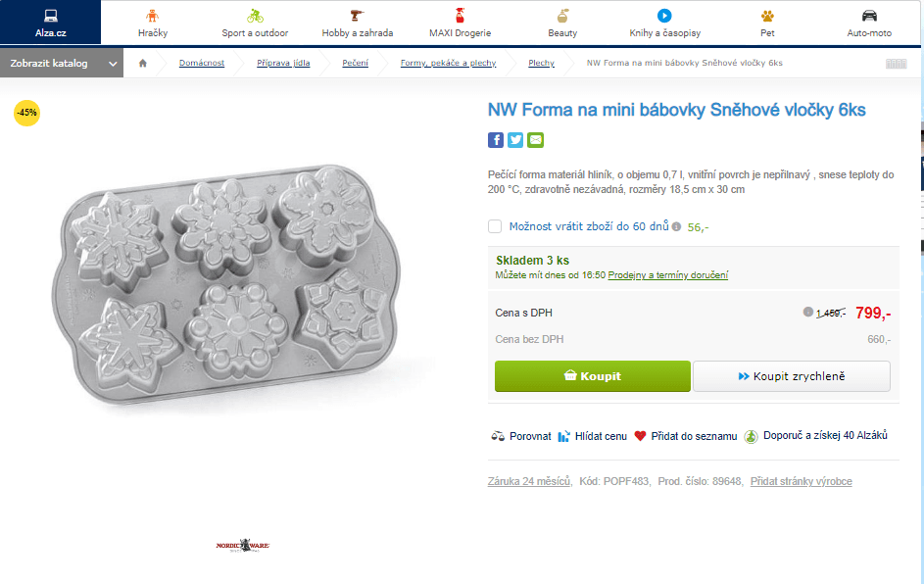Open the Hračky category

pyautogui.click(x=151, y=22)
